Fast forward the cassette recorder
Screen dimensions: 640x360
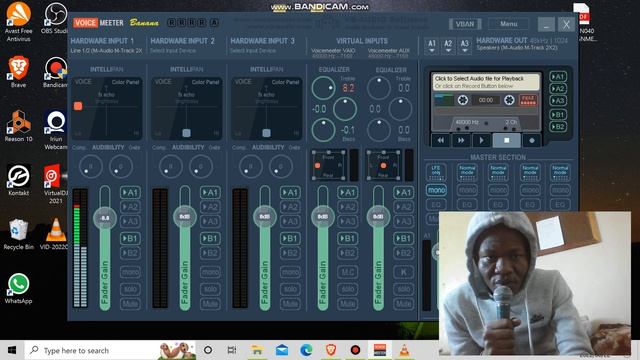click(461, 140)
